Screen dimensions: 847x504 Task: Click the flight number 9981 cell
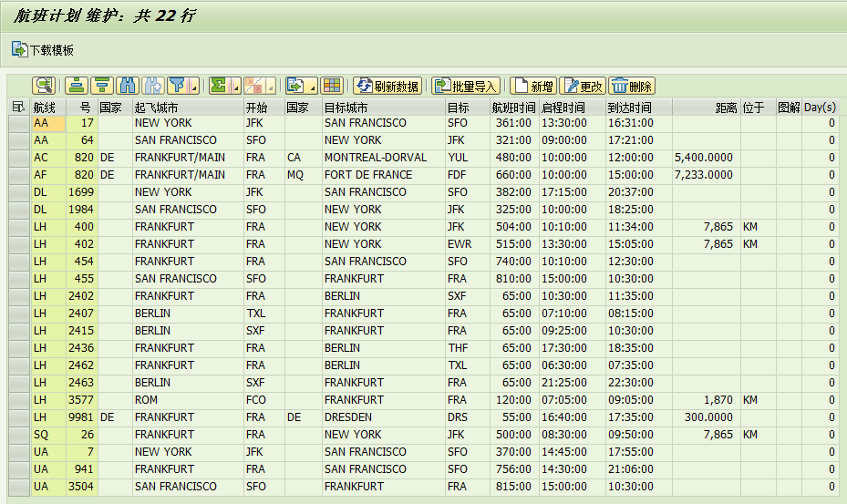pyautogui.click(x=81, y=417)
